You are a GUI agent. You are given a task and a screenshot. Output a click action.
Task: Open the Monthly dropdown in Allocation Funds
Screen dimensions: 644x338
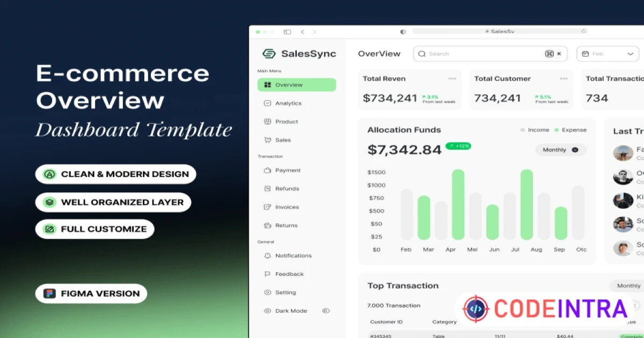click(561, 150)
